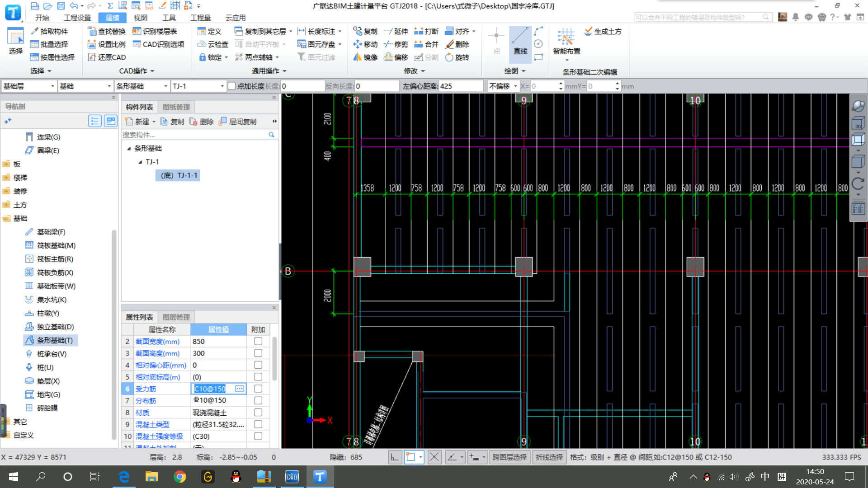The height and width of the screenshot is (488, 868).
Task: Toggle the 点加长度 checkbox
Action: (232, 86)
